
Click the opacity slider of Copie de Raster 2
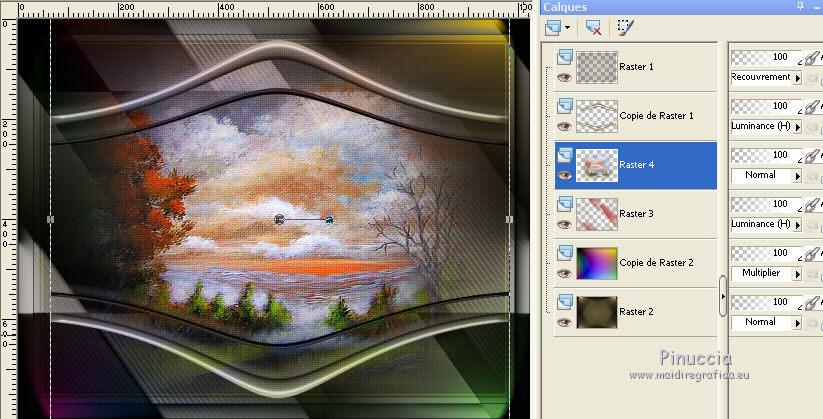tap(766, 253)
